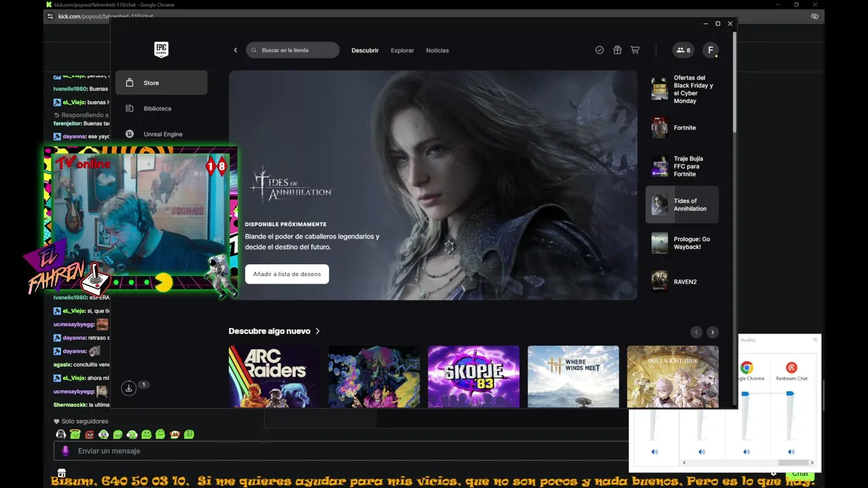Open the F profile avatar menu
The image size is (868, 488).
click(x=710, y=50)
